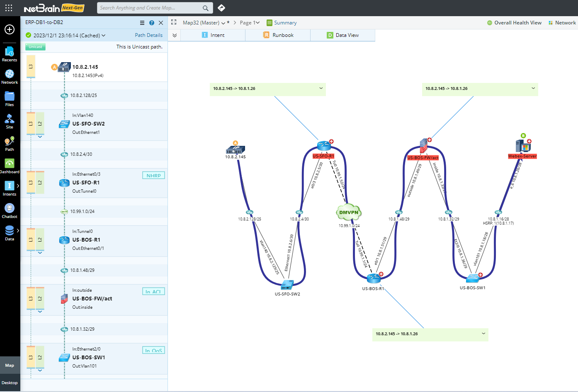Close the ERP-DB1-to-DB2 path panel
The width and height of the screenshot is (578, 392).
click(161, 23)
